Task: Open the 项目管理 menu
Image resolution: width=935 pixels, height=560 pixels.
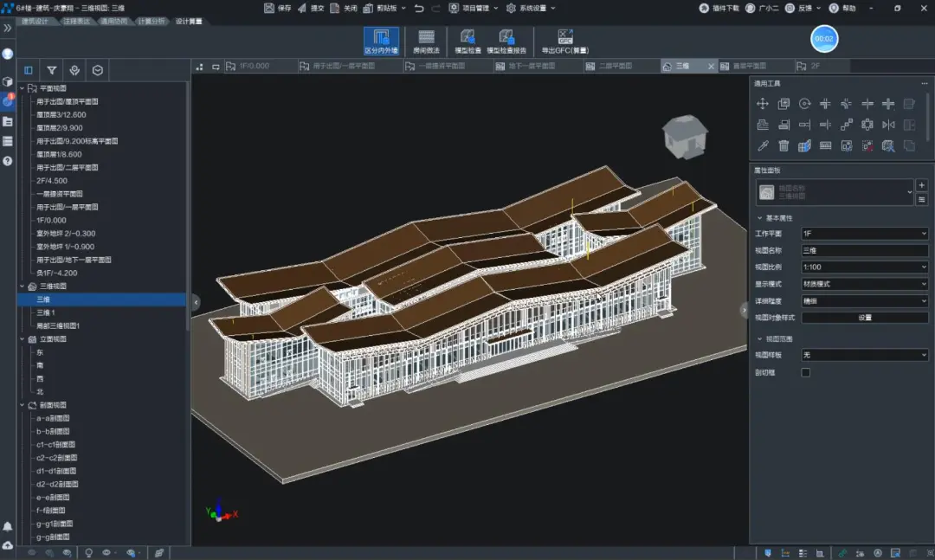Action: [474, 9]
